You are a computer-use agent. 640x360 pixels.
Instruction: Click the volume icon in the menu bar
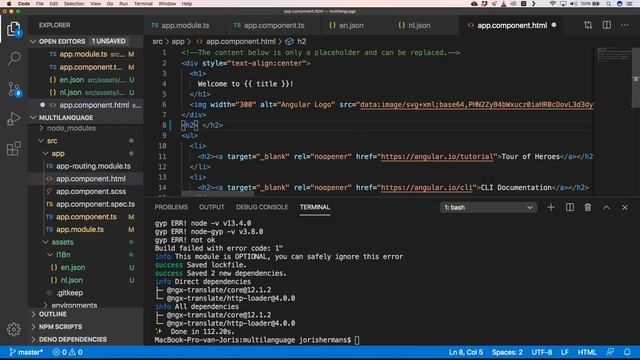573,4
